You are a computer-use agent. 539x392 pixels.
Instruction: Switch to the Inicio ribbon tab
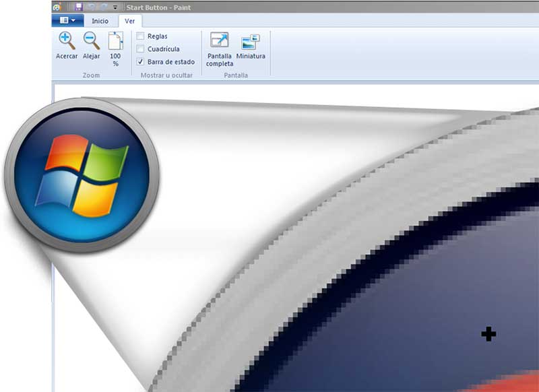(100, 21)
